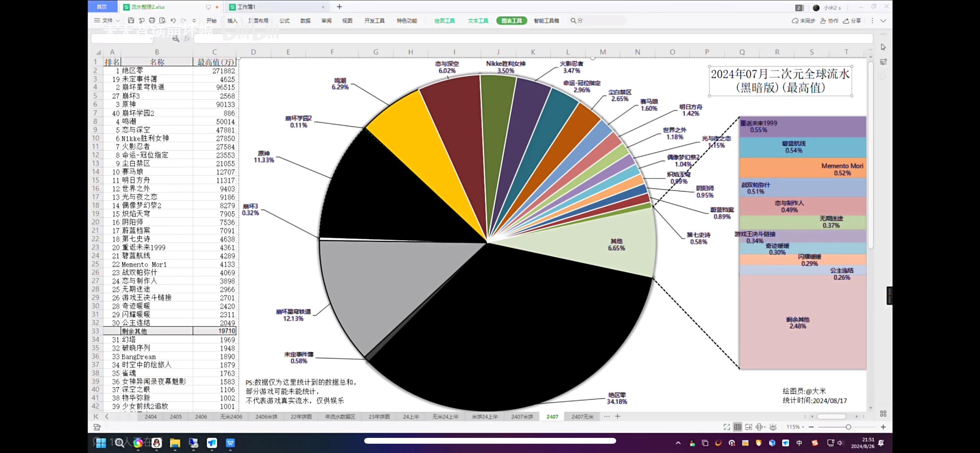Switch to the 首页 tab
Viewport: 980px width, 453px height.
coord(102,7)
